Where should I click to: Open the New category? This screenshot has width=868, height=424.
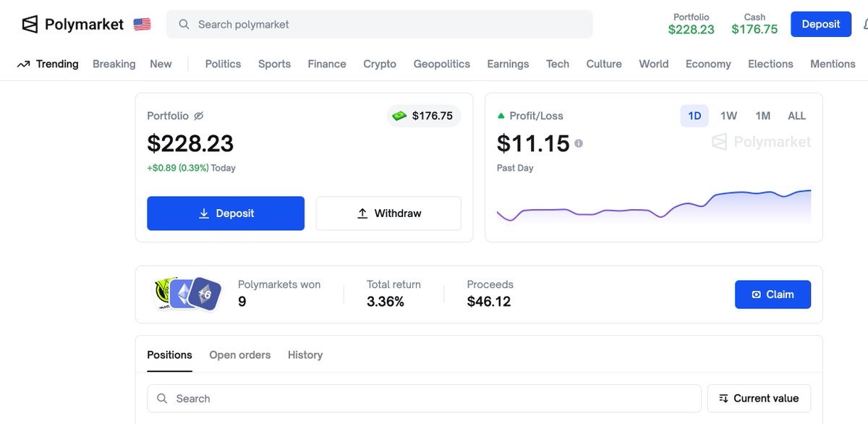point(161,64)
